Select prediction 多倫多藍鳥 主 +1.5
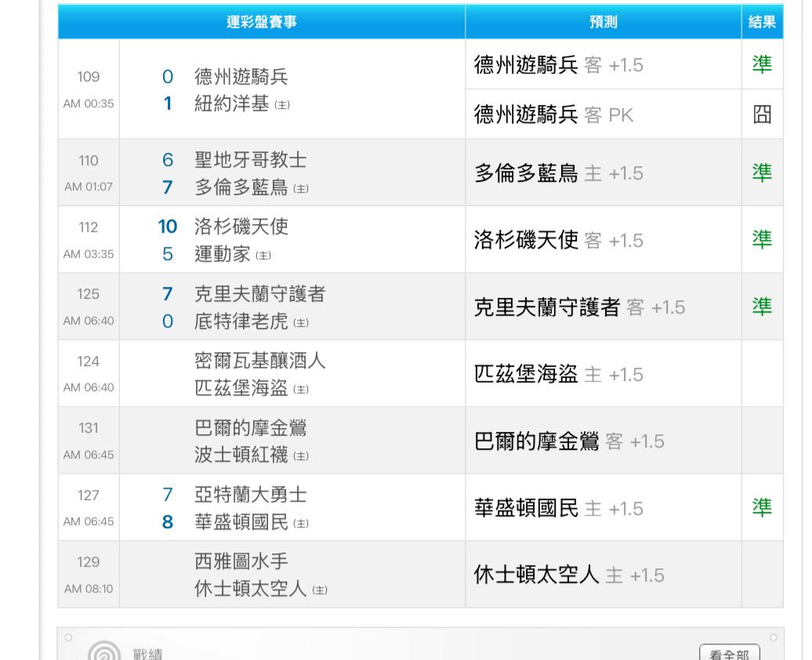 [558, 173]
